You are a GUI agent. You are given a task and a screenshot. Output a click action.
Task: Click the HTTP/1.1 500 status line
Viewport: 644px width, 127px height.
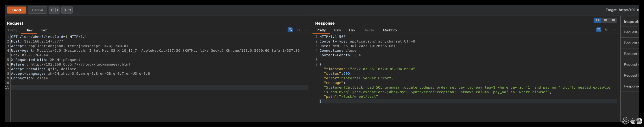click(332, 37)
